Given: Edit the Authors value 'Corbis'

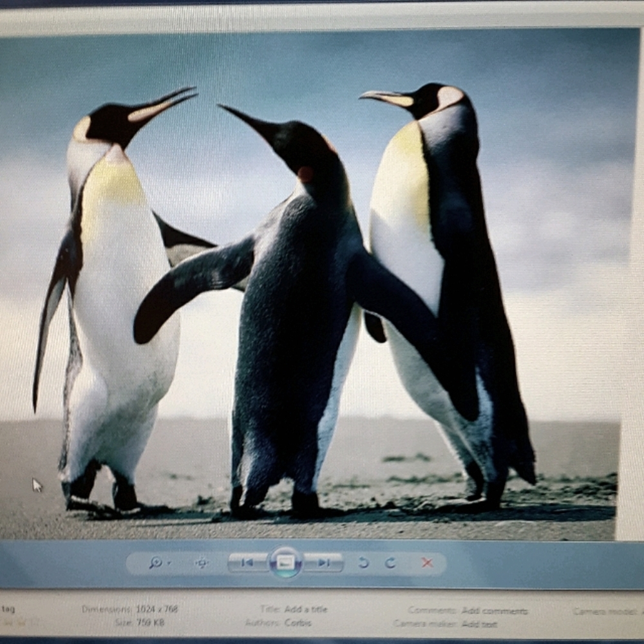Looking at the screenshot, I should click(x=298, y=623).
